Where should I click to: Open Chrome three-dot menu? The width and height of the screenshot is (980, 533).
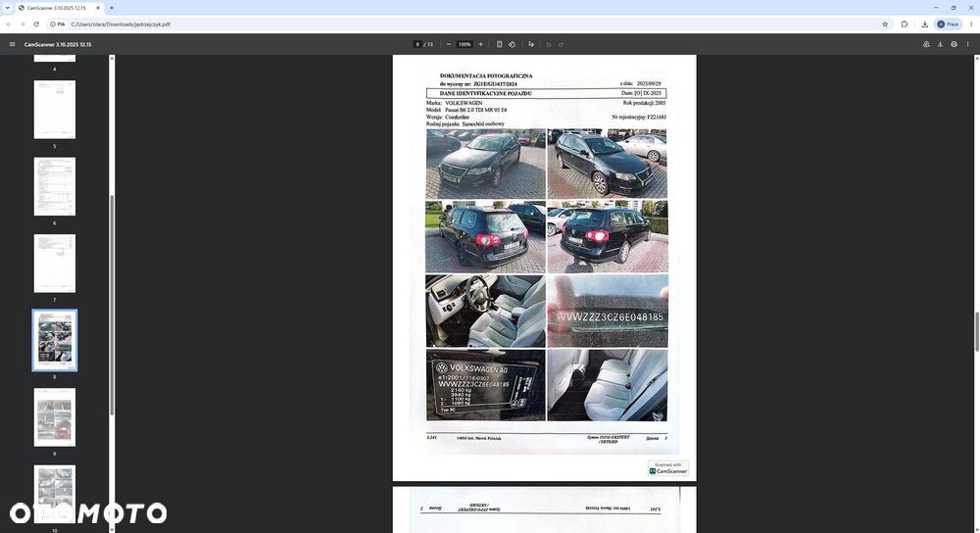click(x=971, y=24)
